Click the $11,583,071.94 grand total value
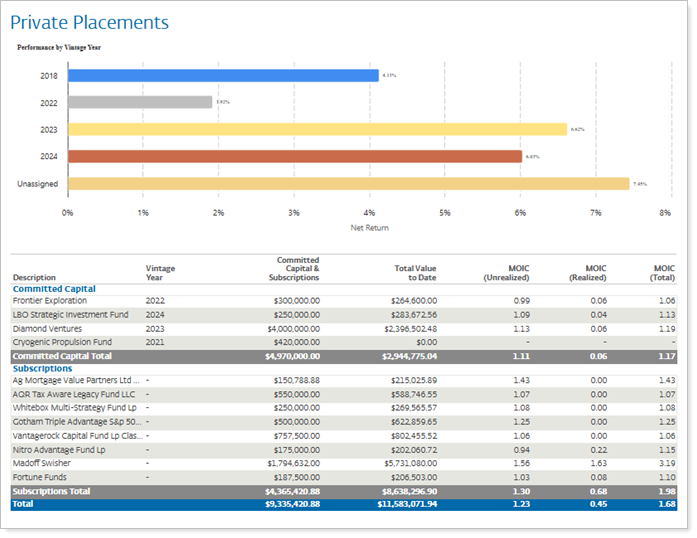Image resolution: width=697 pixels, height=538 pixels. click(x=407, y=504)
